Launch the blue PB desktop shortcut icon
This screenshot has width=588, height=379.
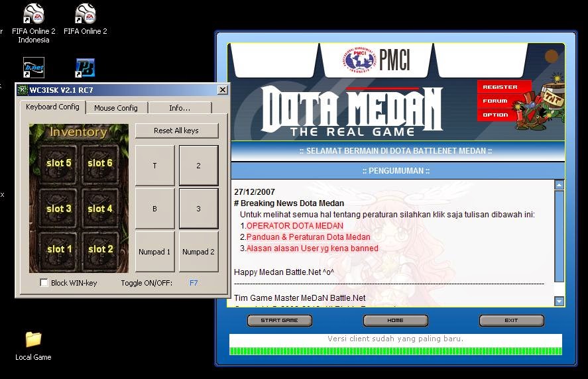pos(85,68)
